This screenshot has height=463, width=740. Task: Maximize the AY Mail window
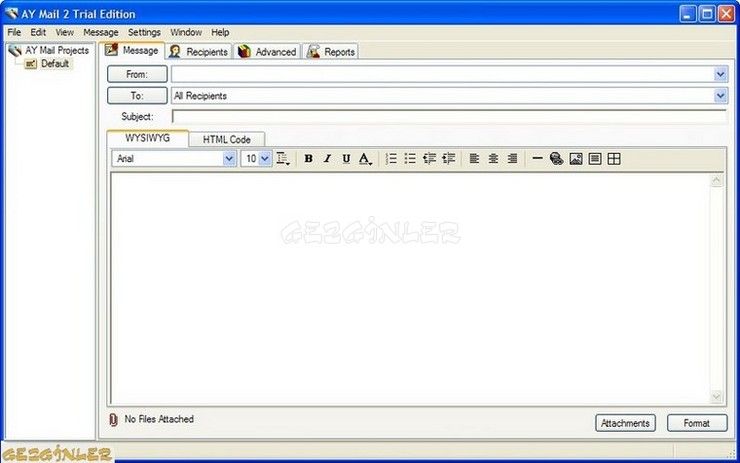(x=707, y=14)
